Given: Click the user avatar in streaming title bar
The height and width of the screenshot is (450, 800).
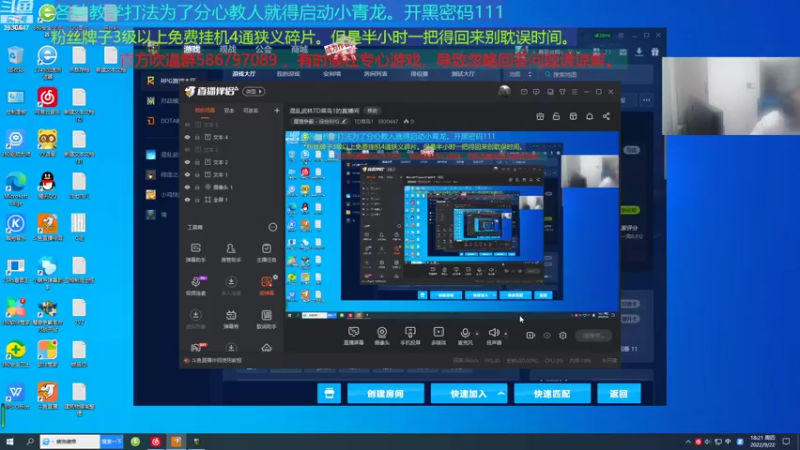Looking at the screenshot, I should [504, 91].
